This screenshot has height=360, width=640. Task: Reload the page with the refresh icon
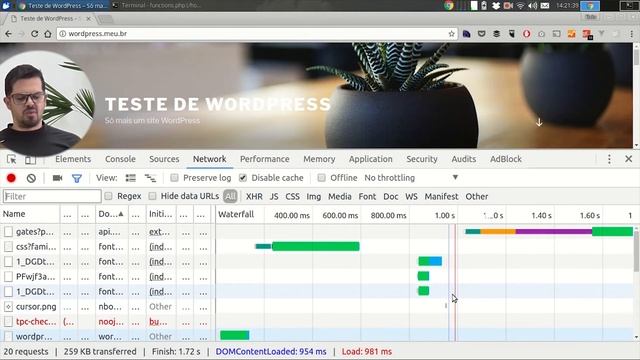pyautogui.click(x=35, y=34)
